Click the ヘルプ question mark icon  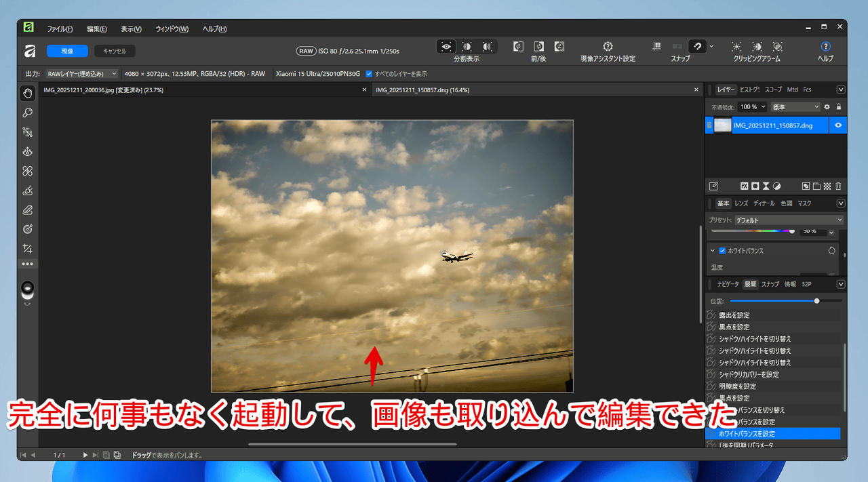pos(825,47)
